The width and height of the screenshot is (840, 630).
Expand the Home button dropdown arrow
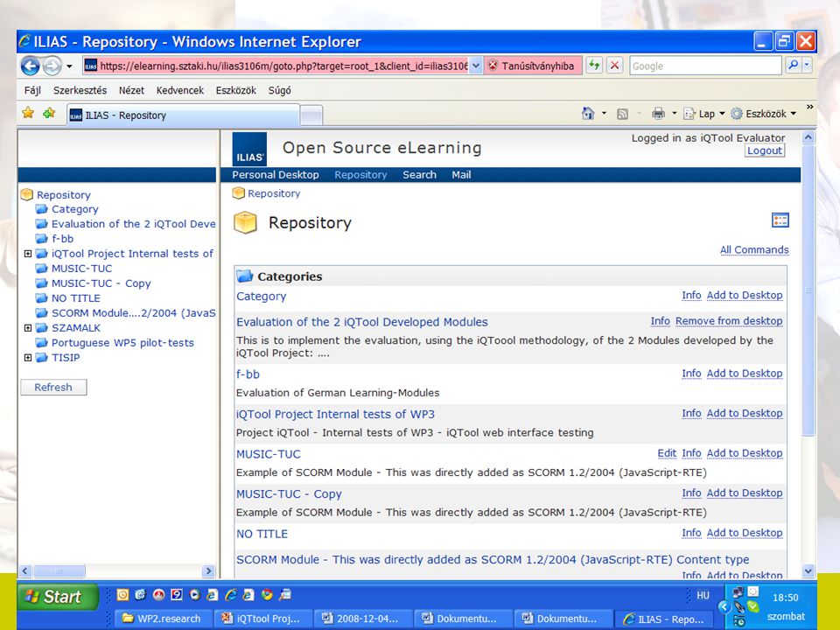(x=605, y=114)
